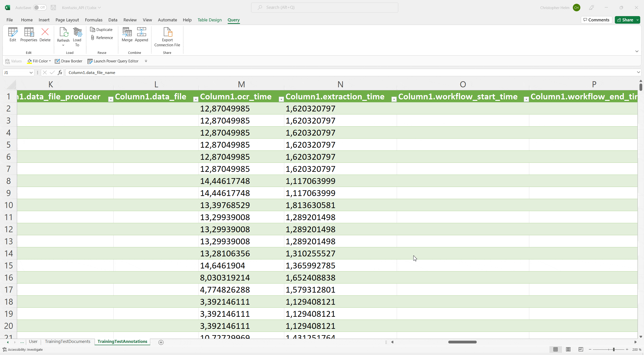Select the TrainingTestAnnotations sheet tab
644x355 pixels.
pyautogui.click(x=122, y=341)
